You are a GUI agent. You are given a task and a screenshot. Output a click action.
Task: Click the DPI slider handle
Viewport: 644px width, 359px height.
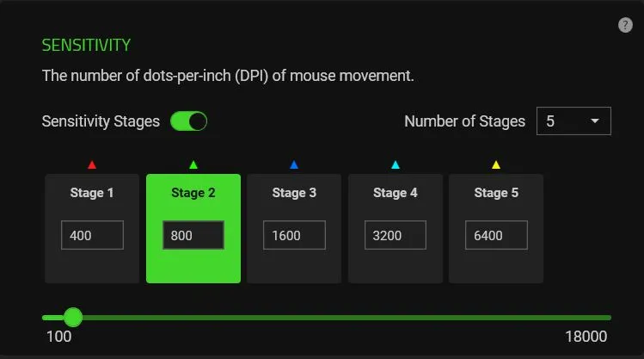pos(73,318)
